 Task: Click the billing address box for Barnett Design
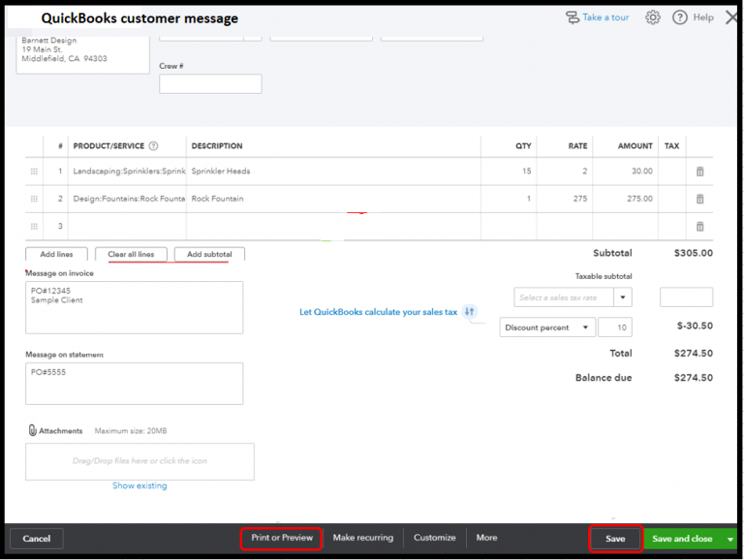83,53
